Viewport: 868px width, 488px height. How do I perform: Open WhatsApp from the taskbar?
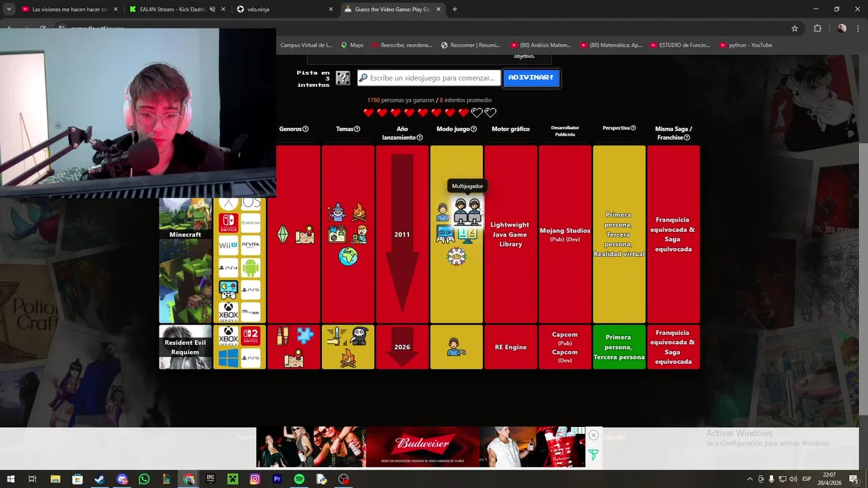[144, 479]
